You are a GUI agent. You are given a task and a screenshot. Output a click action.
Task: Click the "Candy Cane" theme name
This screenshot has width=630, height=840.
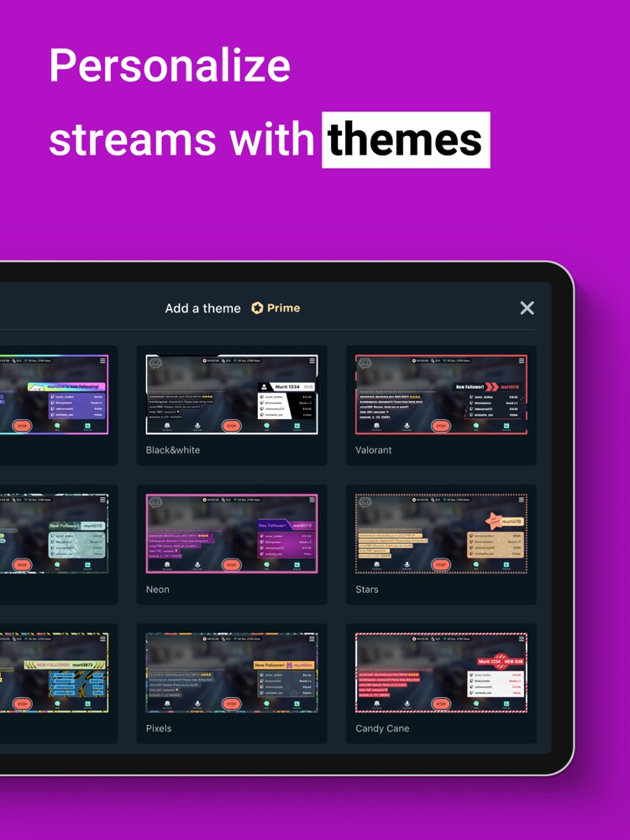pos(382,728)
